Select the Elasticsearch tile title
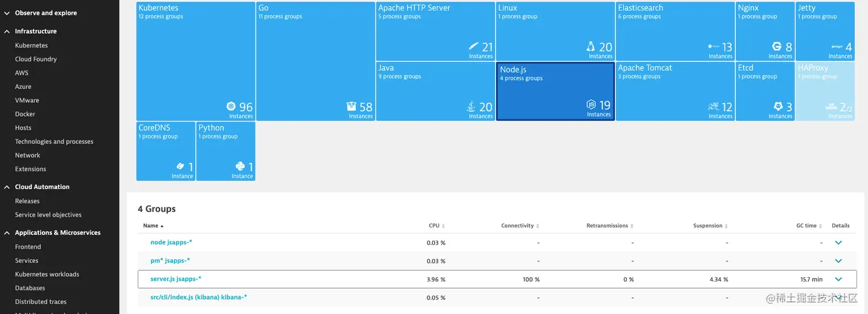 (x=641, y=8)
